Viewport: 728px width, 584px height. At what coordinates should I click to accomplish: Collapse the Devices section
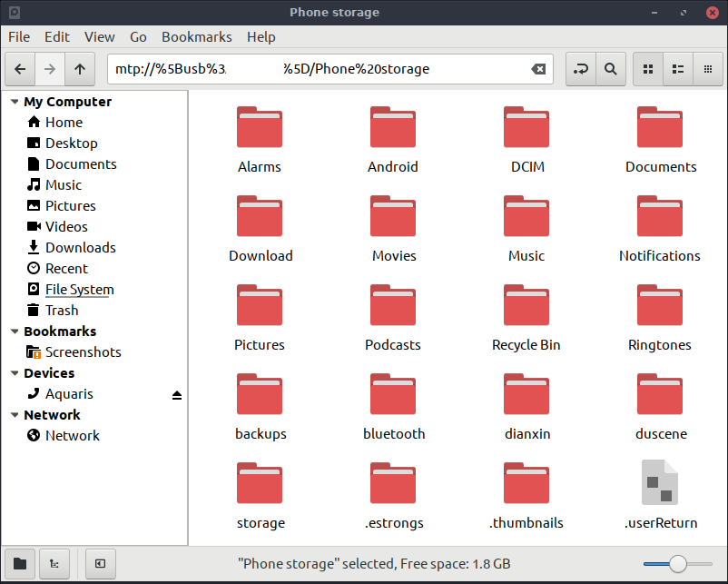coord(14,374)
